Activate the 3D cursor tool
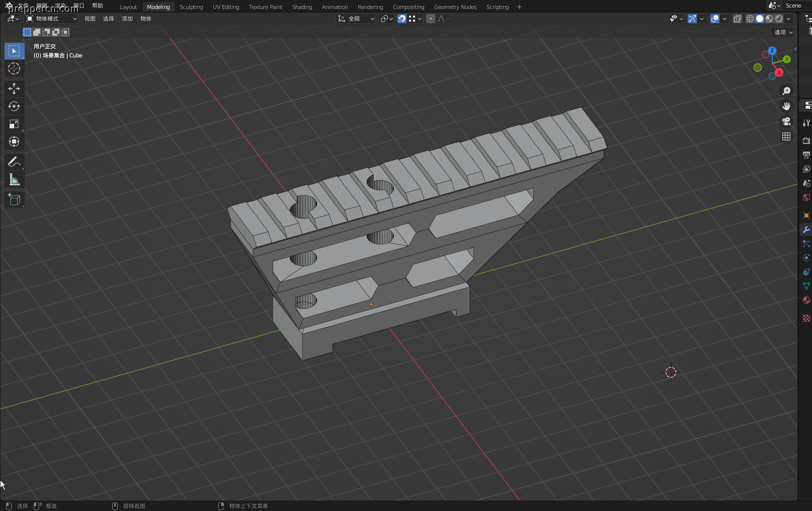Image resolution: width=812 pixels, height=511 pixels. coord(14,68)
